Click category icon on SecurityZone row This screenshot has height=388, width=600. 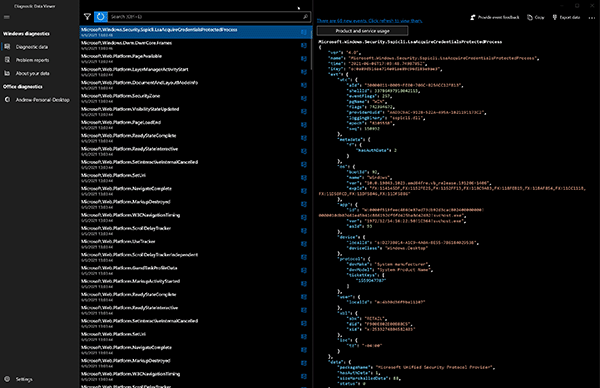(304, 98)
